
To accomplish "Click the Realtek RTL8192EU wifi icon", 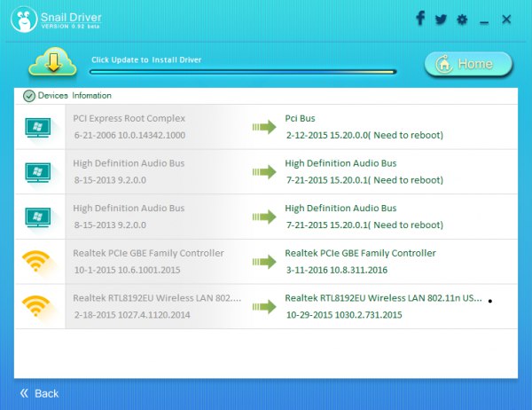I will coord(35,305).
